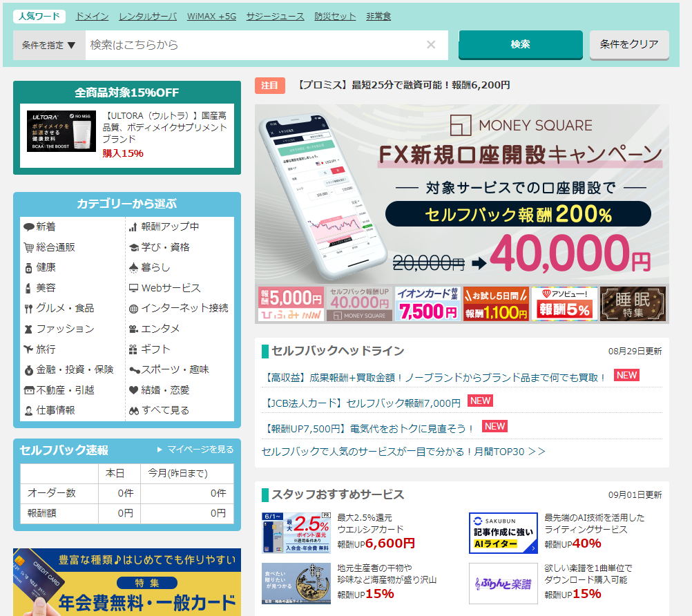This screenshot has width=692, height=616.
Task: Click the イオンカード 7,500円 banner thumbnail
Action: coord(427,304)
